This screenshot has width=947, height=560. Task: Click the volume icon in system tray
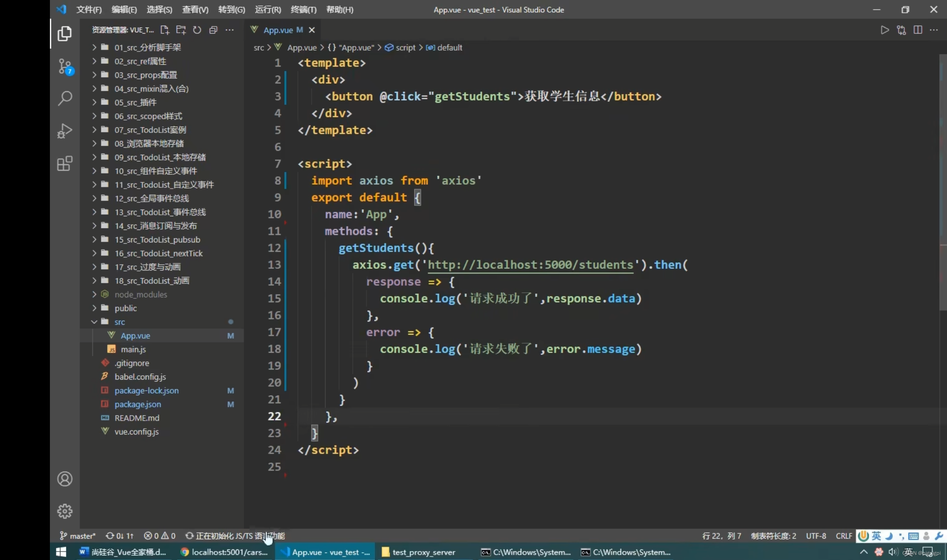coord(893,552)
